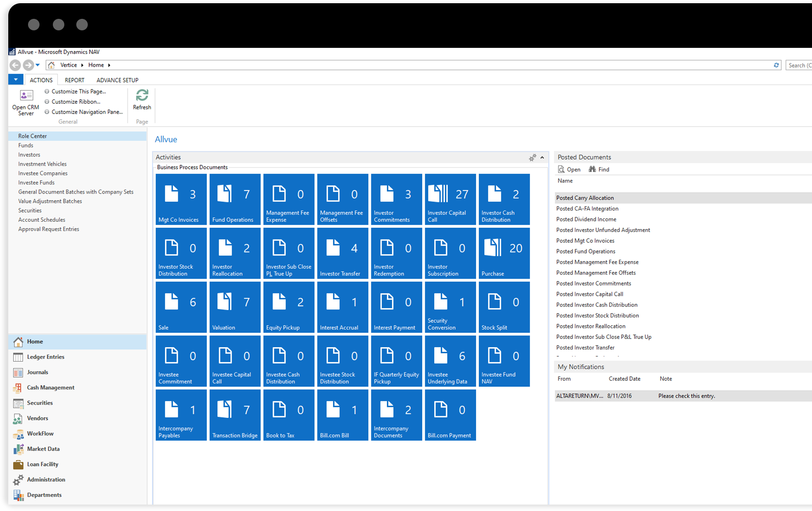Viewport: 812px width, 511px height.
Task: Open the Investor Capital Call tile
Action: tap(450, 199)
